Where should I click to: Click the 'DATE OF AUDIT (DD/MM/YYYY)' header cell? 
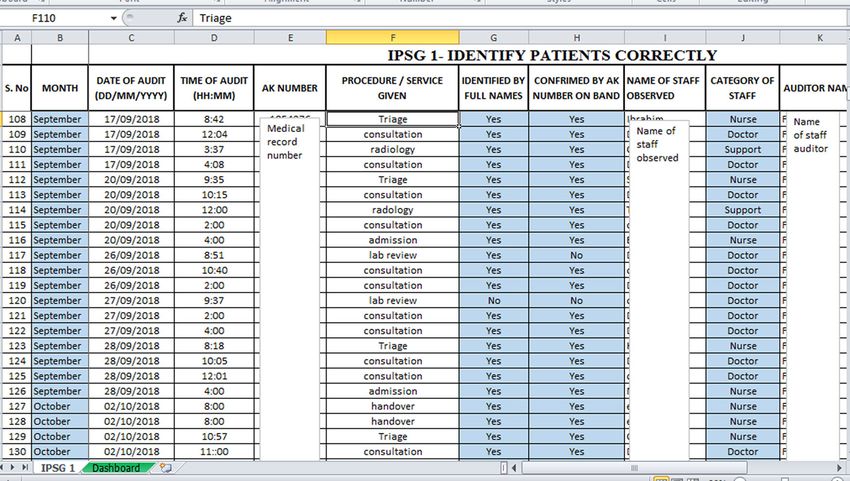(131, 88)
